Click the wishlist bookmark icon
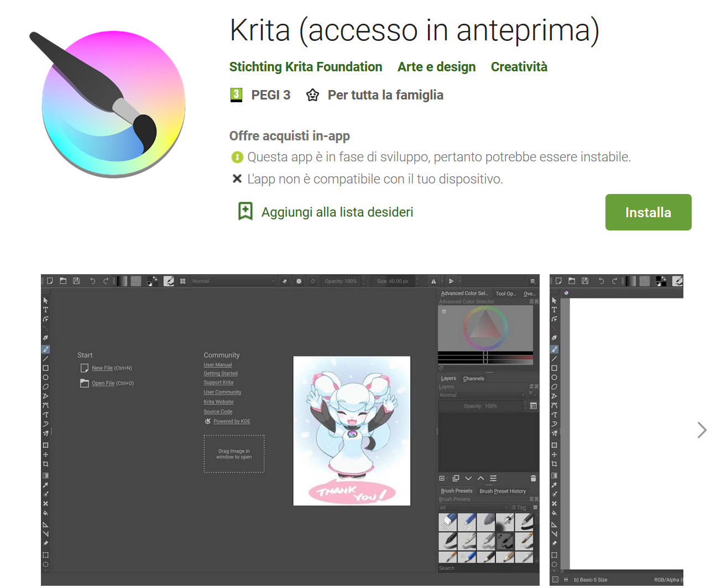This screenshot has height=588, width=721. (245, 212)
